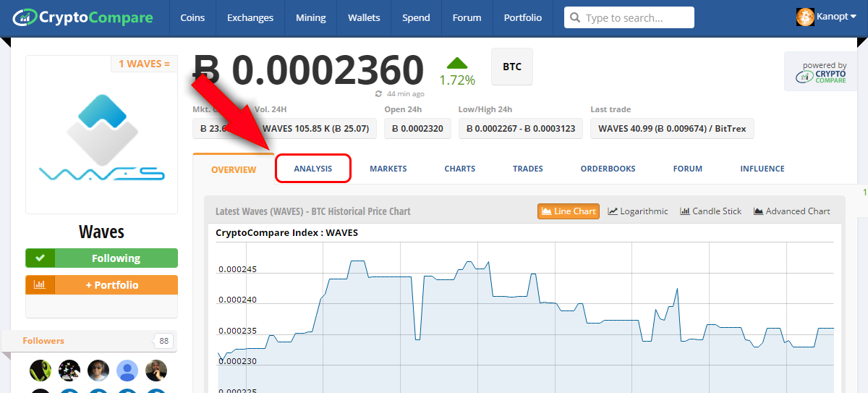
Task: Click the search input field
Action: point(629,17)
